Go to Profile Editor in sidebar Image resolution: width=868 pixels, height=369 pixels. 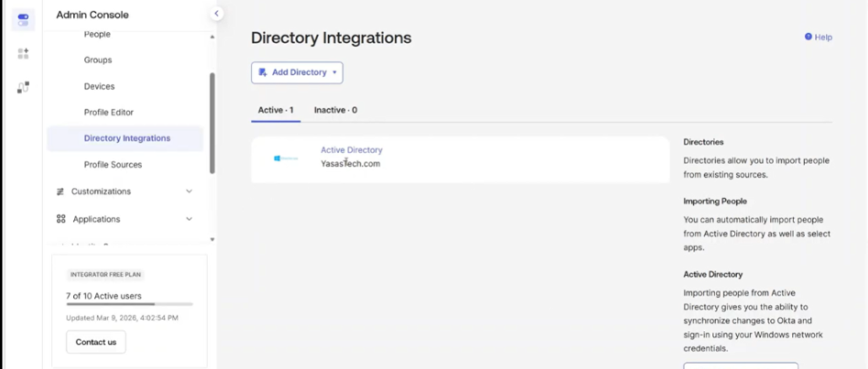coord(108,113)
